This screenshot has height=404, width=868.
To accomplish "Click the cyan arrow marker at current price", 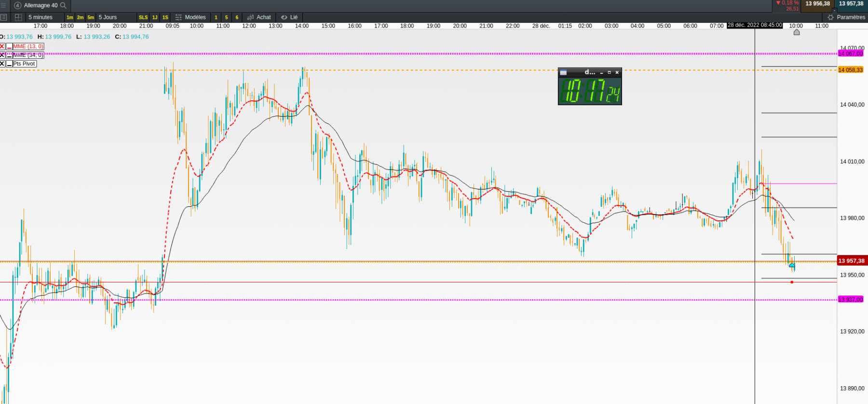I will pyautogui.click(x=792, y=265).
